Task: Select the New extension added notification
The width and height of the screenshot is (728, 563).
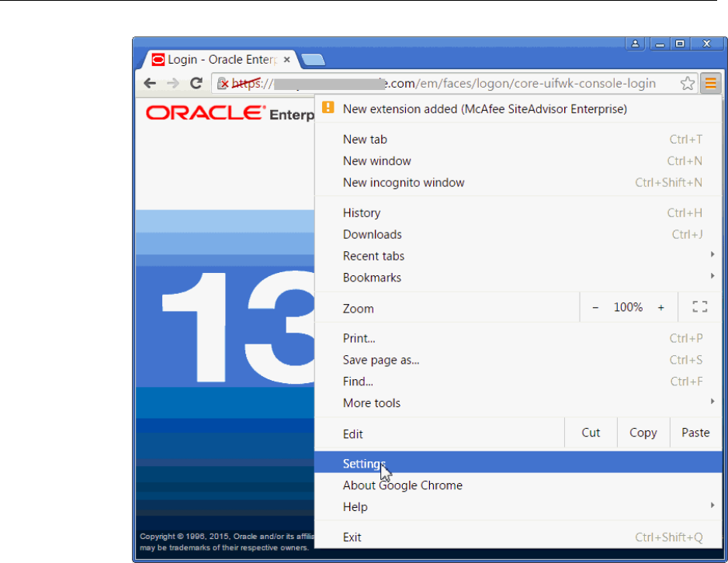Action: [518, 109]
